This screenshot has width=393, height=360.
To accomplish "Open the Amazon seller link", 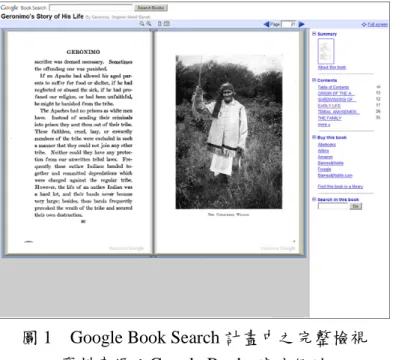I will coord(325,157).
